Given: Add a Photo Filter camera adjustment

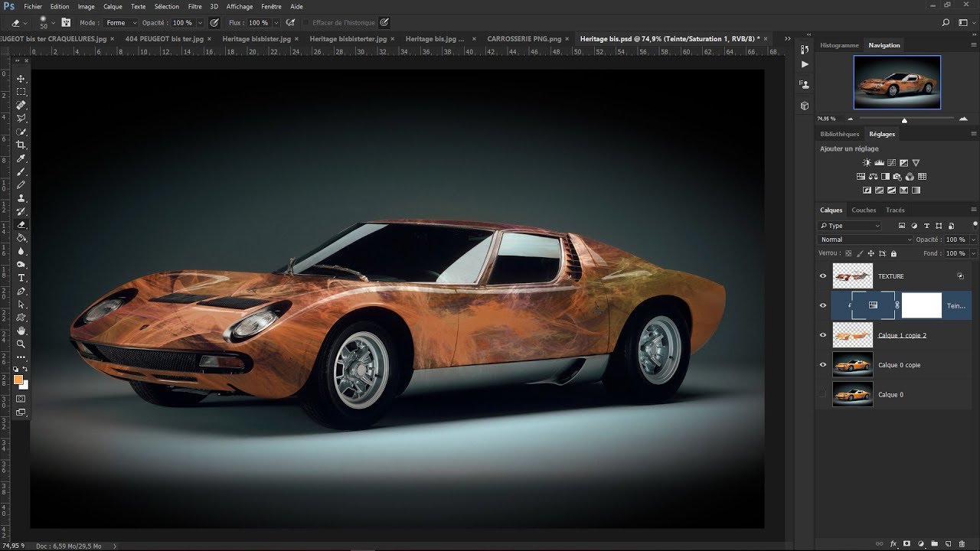Looking at the screenshot, I should click(x=897, y=176).
